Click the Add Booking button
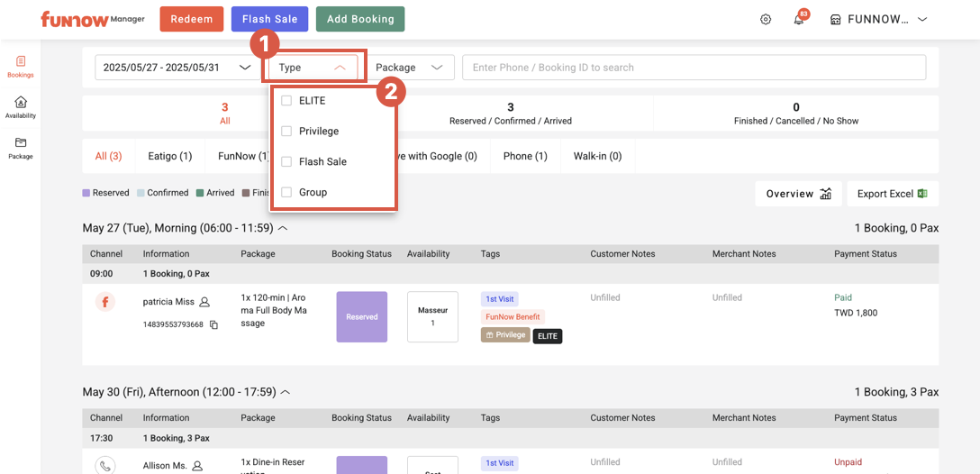The width and height of the screenshot is (980, 474). (360, 19)
